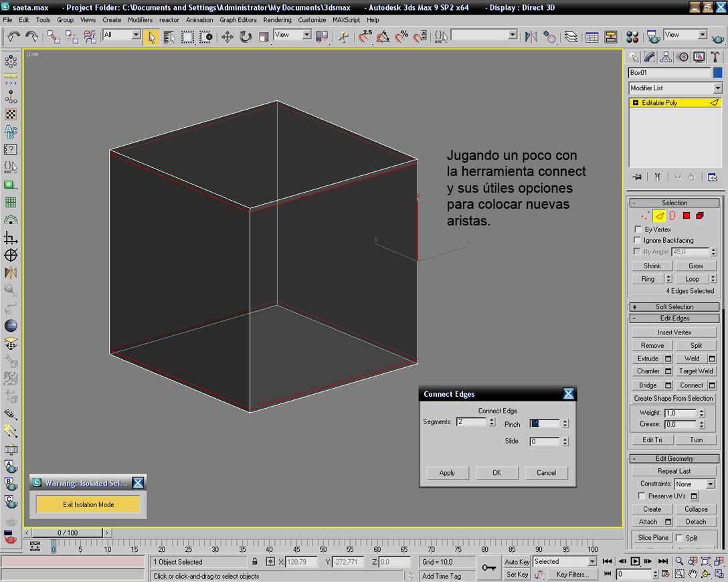This screenshot has width=728, height=582.
Task: Open the Display panel tab icon
Action: pos(699,57)
